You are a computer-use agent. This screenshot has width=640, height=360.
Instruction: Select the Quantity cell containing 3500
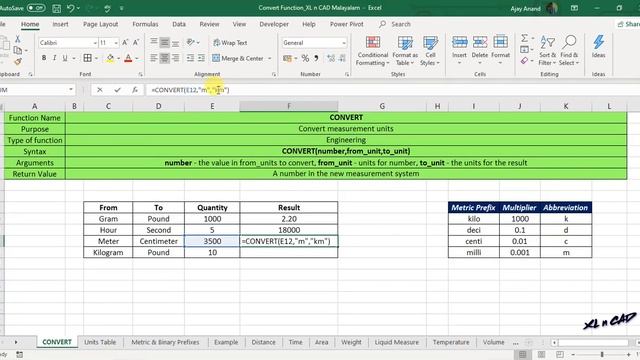pos(212,241)
